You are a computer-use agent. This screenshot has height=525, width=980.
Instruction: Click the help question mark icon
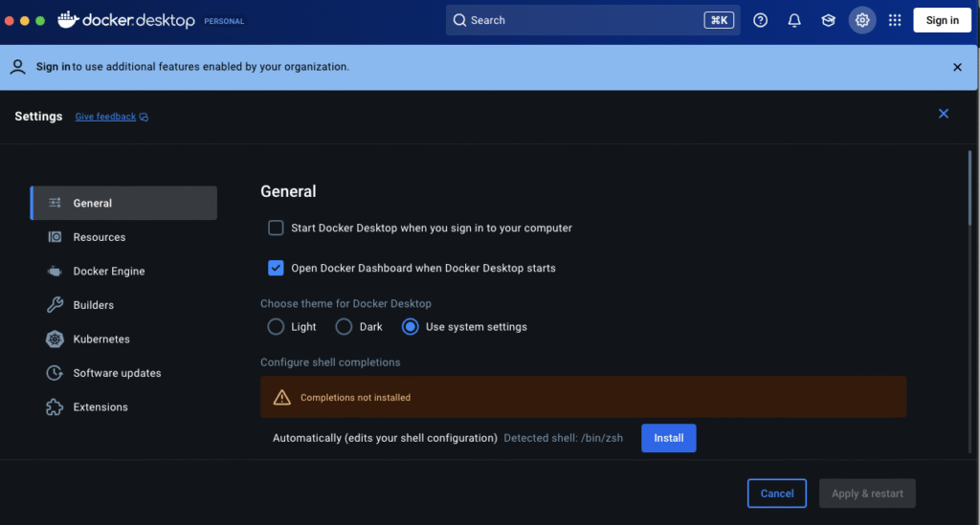[760, 20]
